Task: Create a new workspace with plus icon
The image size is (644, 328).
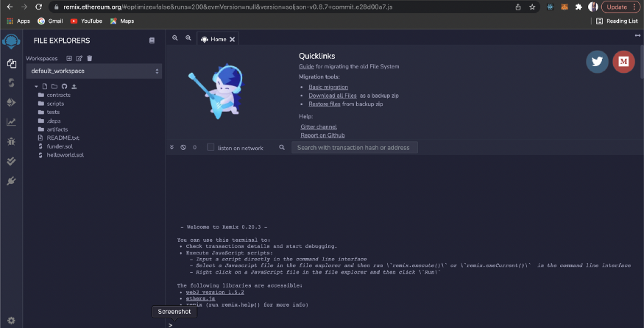Action: tap(69, 58)
